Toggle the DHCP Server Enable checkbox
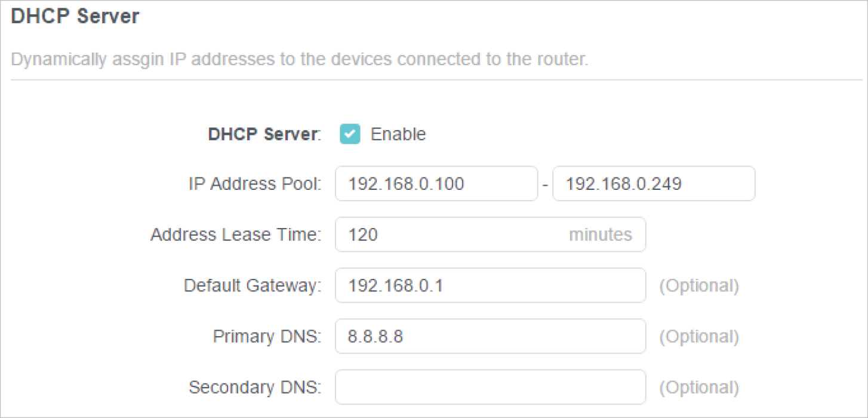Screen dimensions: 868x418 (350, 134)
